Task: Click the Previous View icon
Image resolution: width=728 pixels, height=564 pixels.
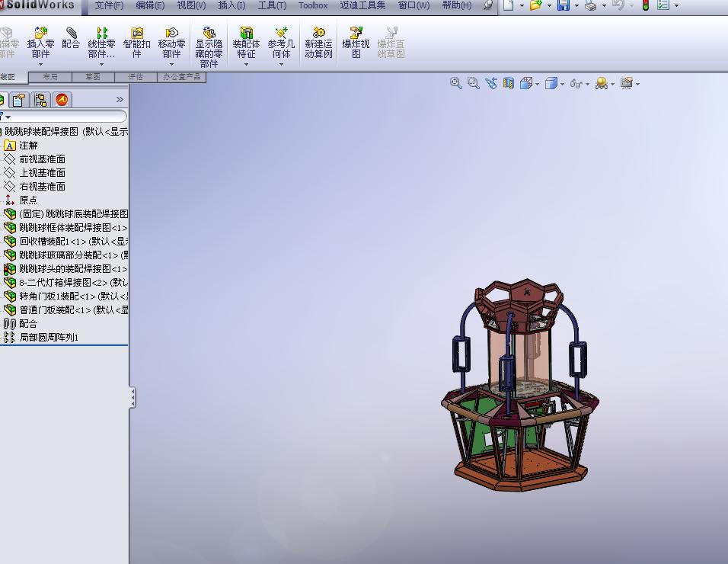Action: (x=490, y=83)
